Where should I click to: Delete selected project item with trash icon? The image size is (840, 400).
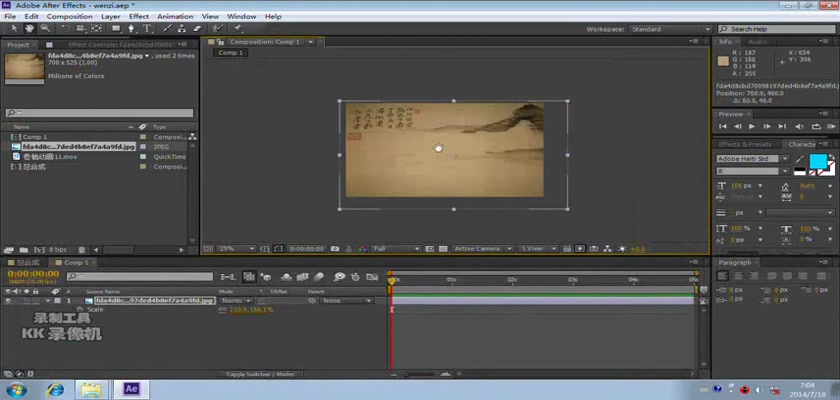click(x=81, y=250)
